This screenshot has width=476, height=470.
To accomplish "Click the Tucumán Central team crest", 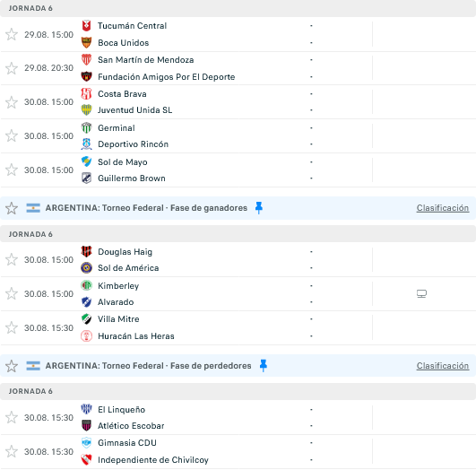I will [87, 26].
